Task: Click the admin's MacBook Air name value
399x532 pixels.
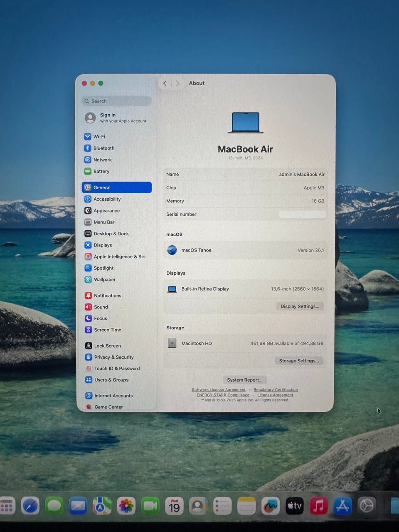Action: click(302, 175)
